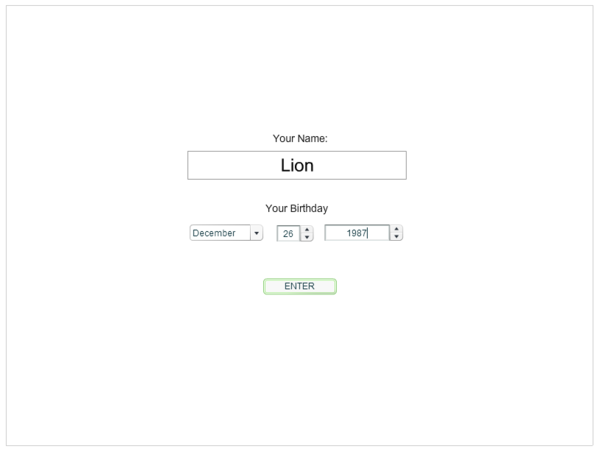Focus the day field showing 26
This screenshot has height=449, width=600.
pyautogui.click(x=287, y=233)
